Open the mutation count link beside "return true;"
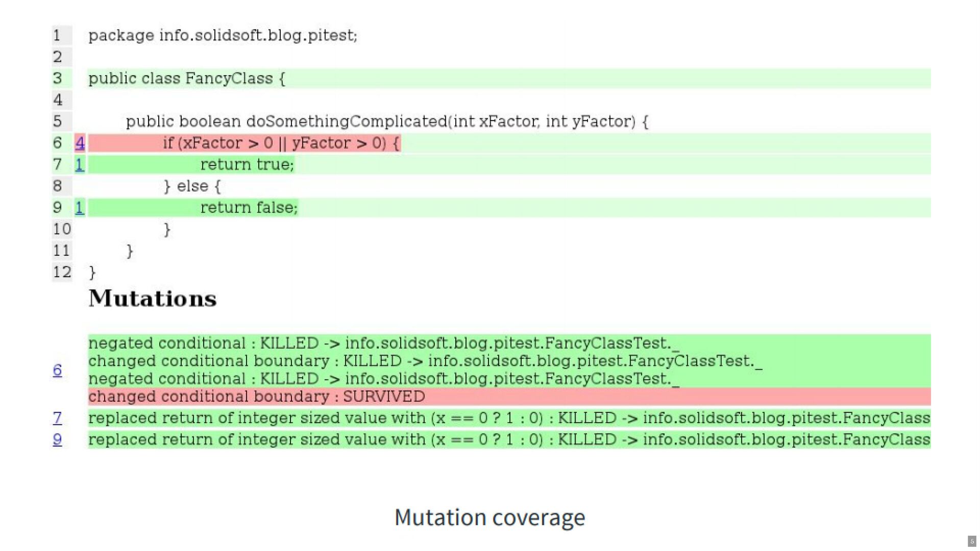The width and height of the screenshot is (980, 551). pyautogui.click(x=80, y=165)
